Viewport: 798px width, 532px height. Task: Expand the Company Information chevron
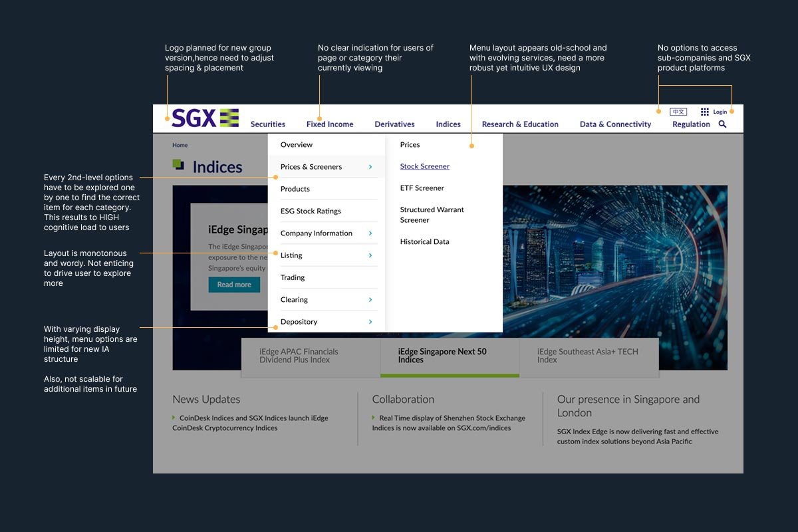tap(370, 233)
